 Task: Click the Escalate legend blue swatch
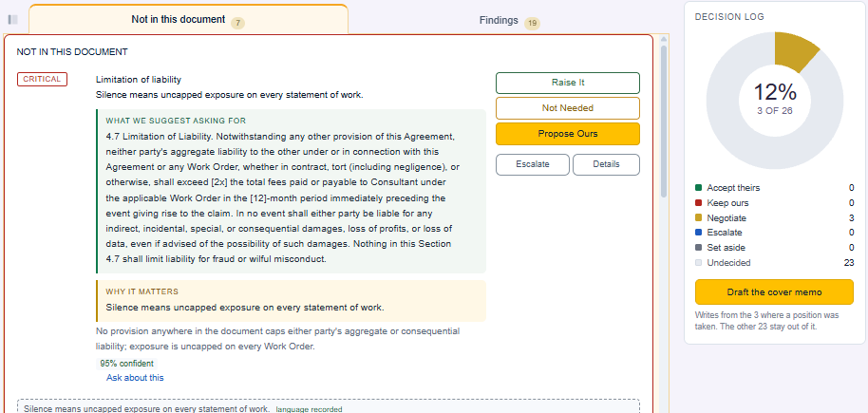699,233
